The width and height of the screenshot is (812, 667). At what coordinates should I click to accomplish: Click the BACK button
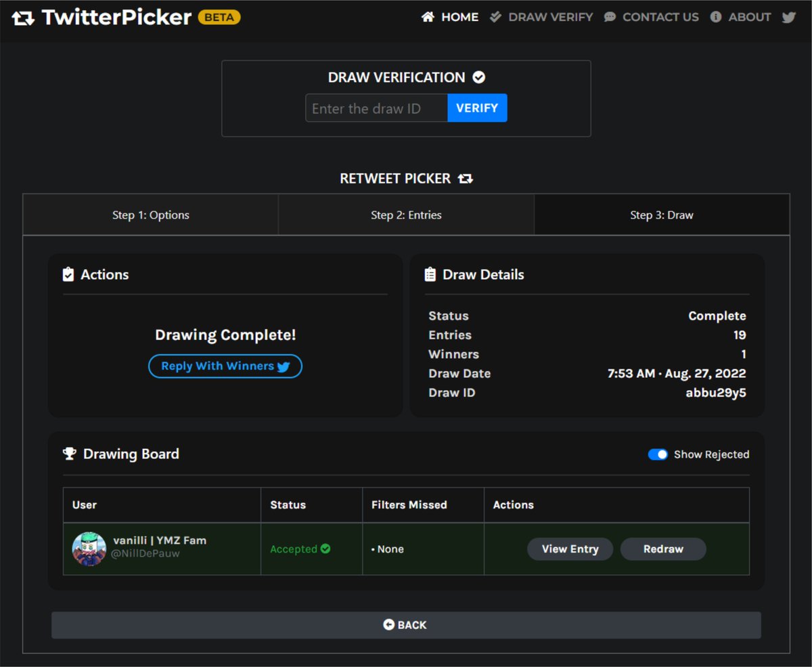pos(406,625)
